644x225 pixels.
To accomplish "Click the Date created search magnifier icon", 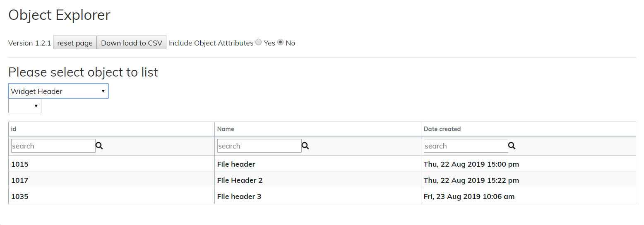I will click(x=512, y=146).
